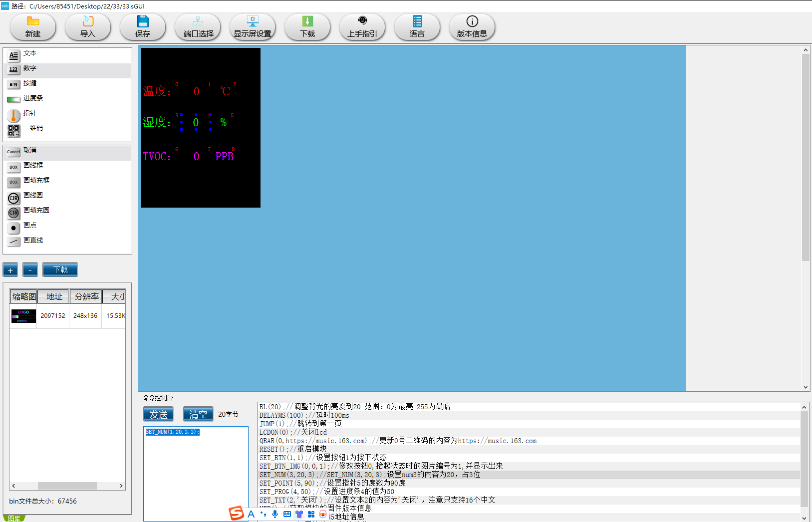
Task: Select the JUMP(1) command example
Action: [x=529, y=424]
